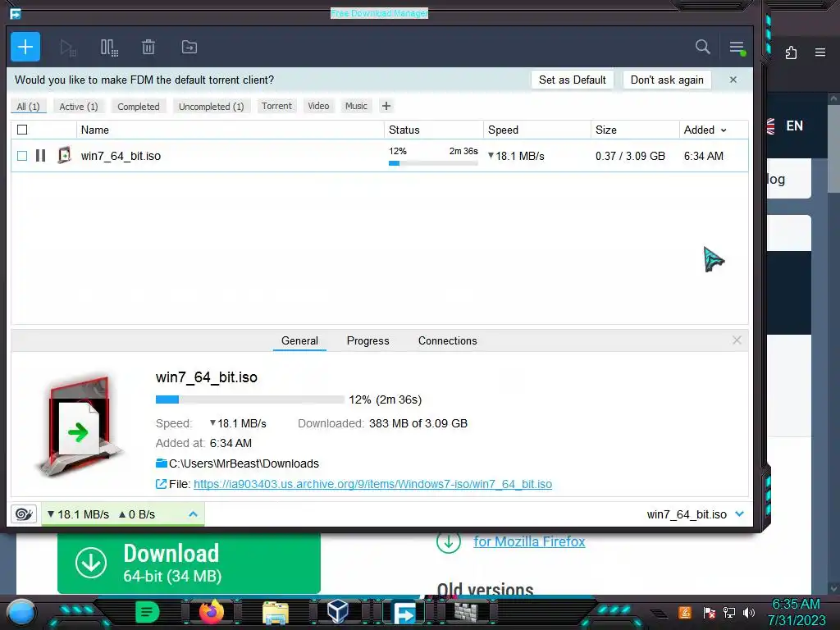Select the Video filter tab
Viewport: 840px width, 630px height.
point(319,106)
